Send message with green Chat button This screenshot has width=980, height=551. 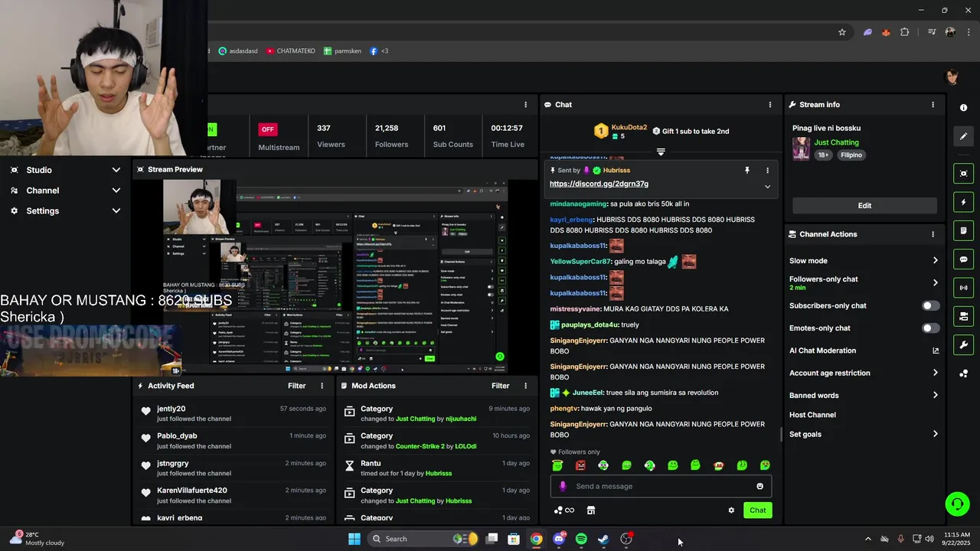tap(757, 510)
